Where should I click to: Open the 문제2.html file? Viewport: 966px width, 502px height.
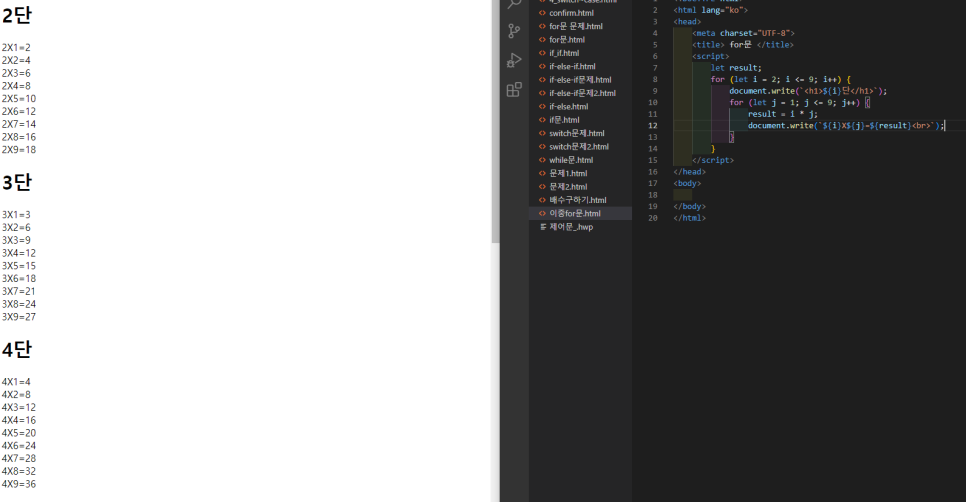[x=568, y=187]
